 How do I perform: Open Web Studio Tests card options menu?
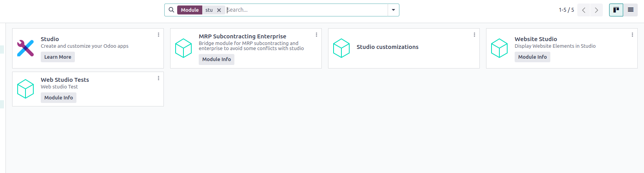(158, 78)
